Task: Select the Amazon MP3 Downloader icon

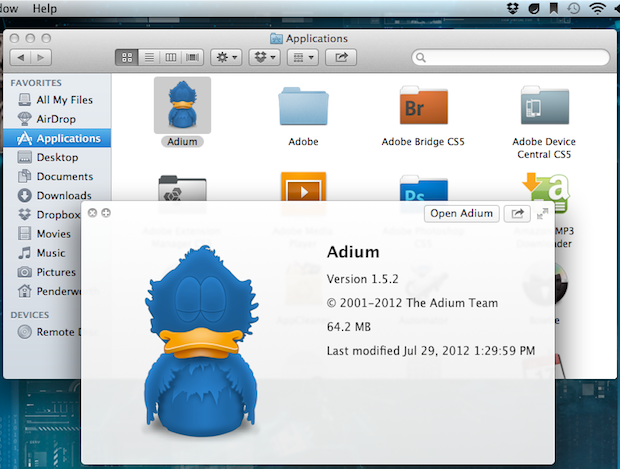Action: [546, 193]
